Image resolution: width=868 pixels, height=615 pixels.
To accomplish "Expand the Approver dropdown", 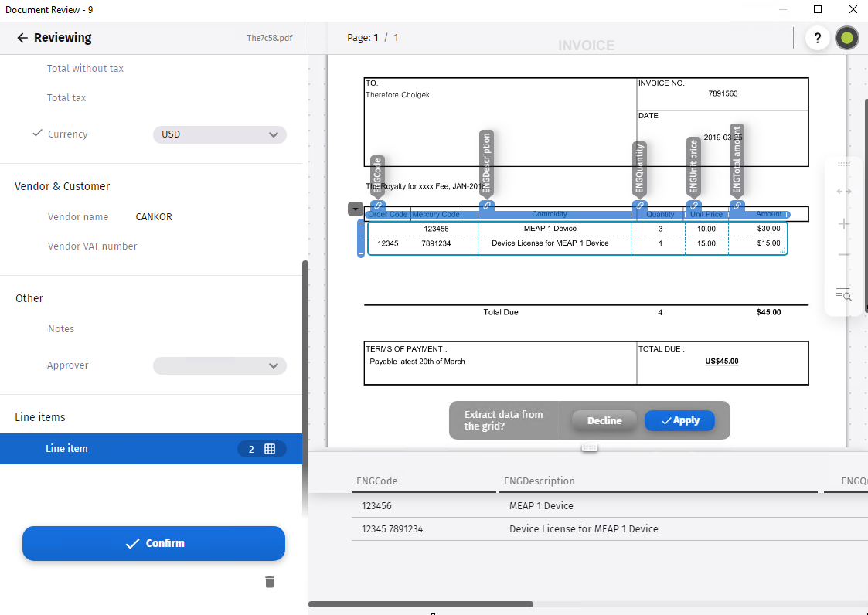I will pyautogui.click(x=220, y=365).
